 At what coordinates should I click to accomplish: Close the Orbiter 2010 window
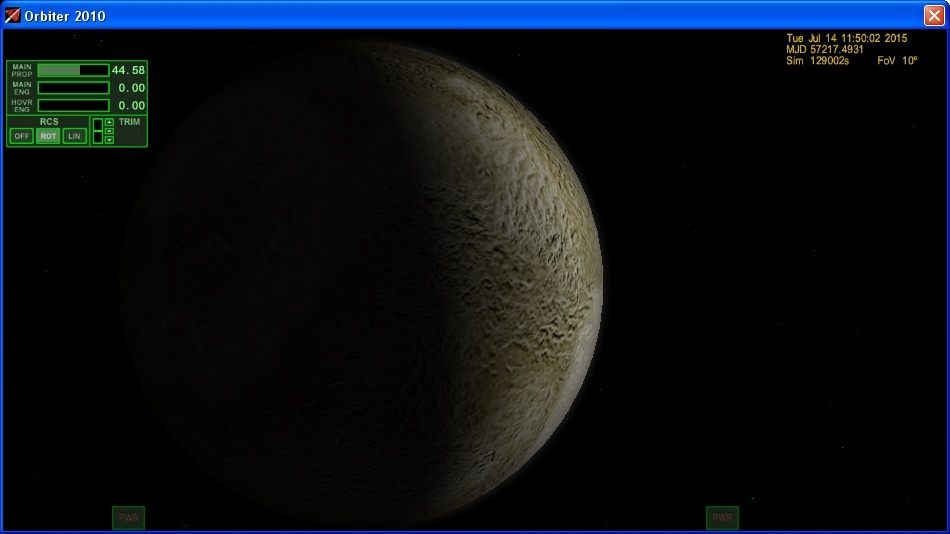click(x=934, y=15)
